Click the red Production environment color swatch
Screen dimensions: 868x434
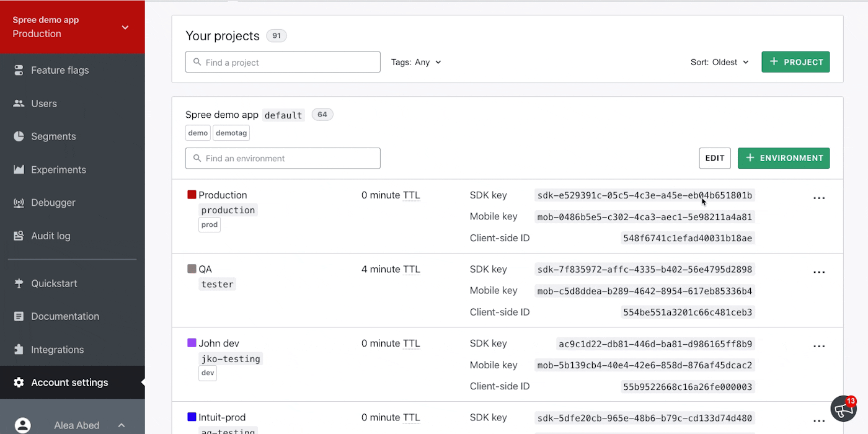click(x=192, y=195)
